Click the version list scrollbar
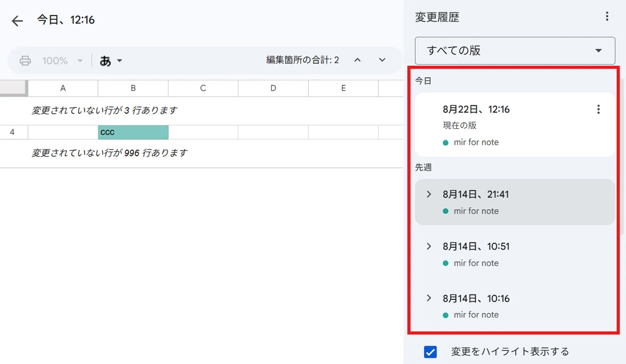The height and width of the screenshot is (364, 626). point(621,156)
